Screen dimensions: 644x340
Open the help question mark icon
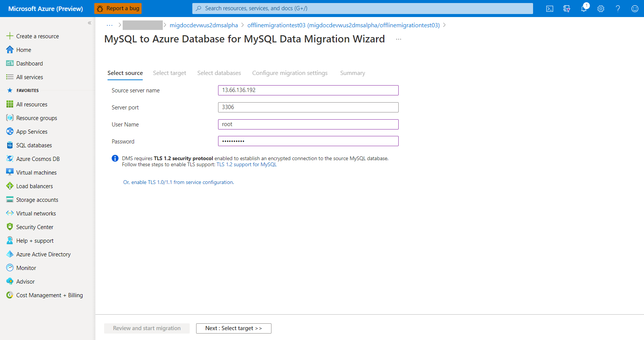[618, 9]
